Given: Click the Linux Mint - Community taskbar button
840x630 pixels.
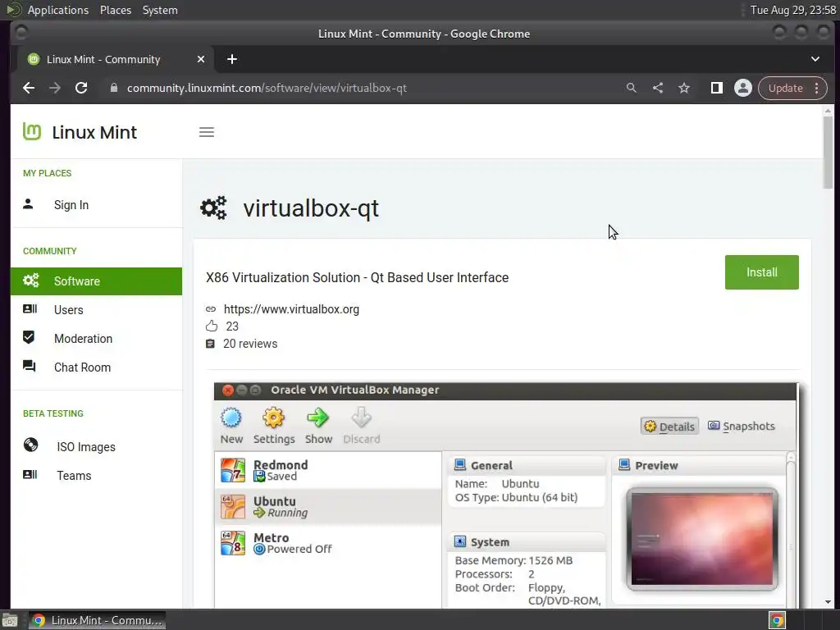Looking at the screenshot, I should pyautogui.click(x=97, y=620).
